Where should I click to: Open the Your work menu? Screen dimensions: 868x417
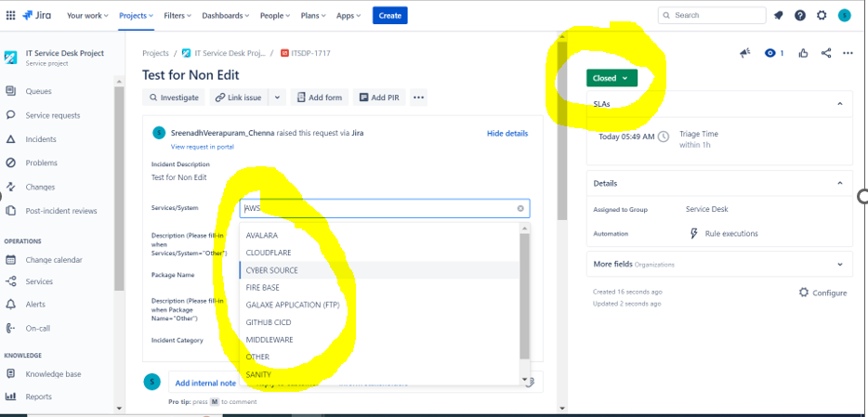tap(87, 16)
